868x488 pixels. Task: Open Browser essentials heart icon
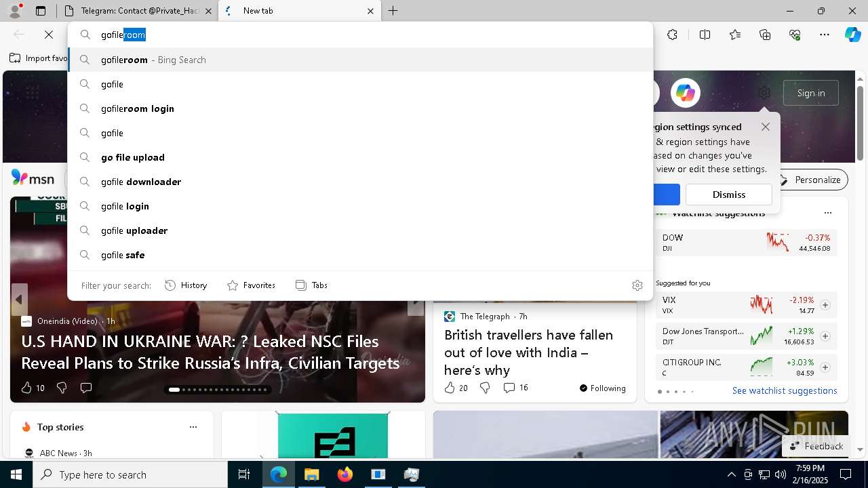click(795, 35)
